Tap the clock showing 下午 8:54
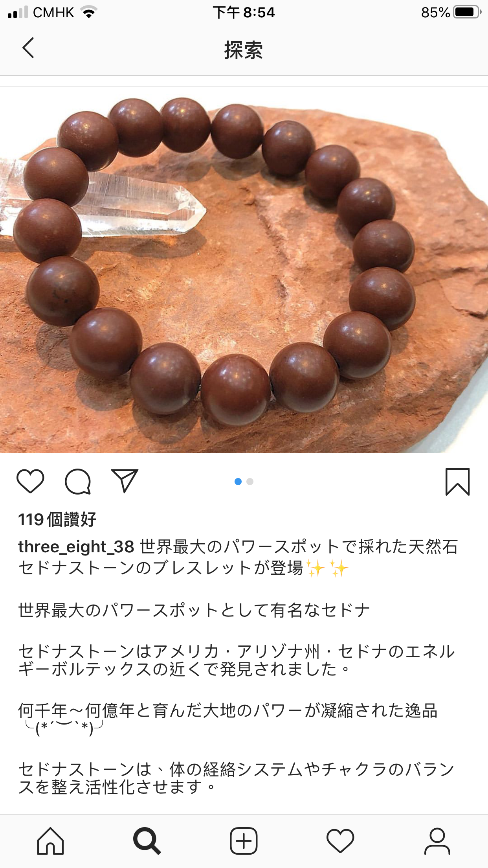Screen dimensions: 488x868 tap(244, 13)
